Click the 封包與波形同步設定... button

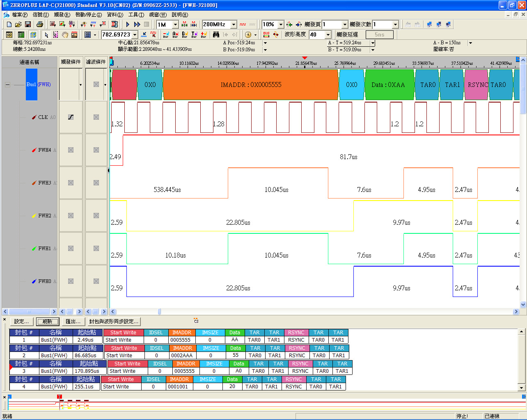coord(114,322)
